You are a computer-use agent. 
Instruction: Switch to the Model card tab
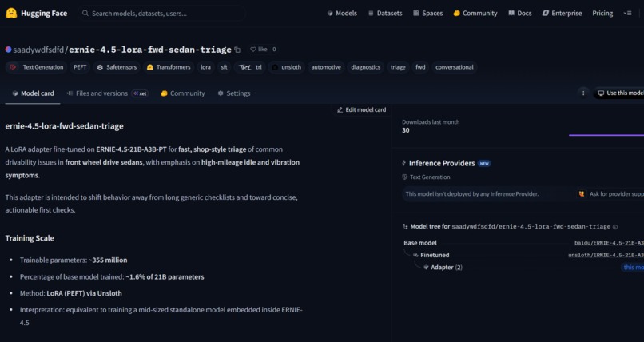pyautogui.click(x=33, y=93)
